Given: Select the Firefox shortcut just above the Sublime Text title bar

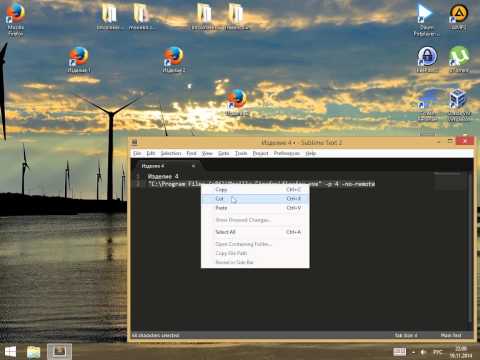Looking at the screenshot, I should point(237,102).
